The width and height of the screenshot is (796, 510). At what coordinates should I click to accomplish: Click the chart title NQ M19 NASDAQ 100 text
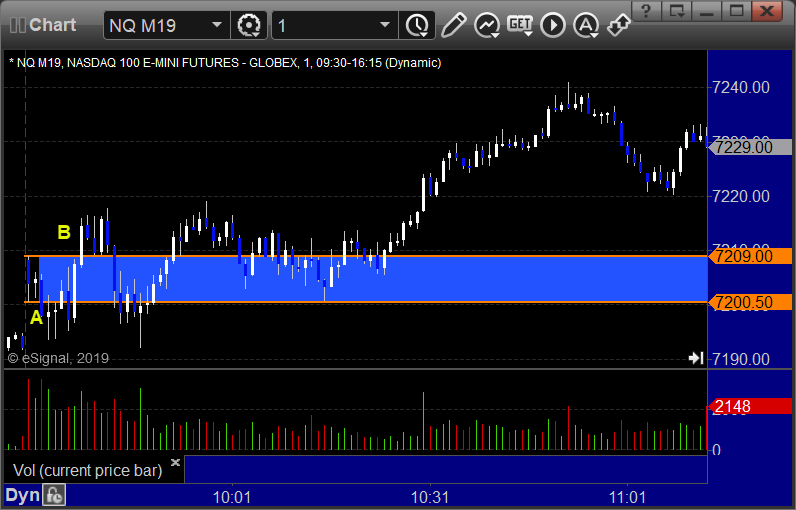[x=225, y=63]
